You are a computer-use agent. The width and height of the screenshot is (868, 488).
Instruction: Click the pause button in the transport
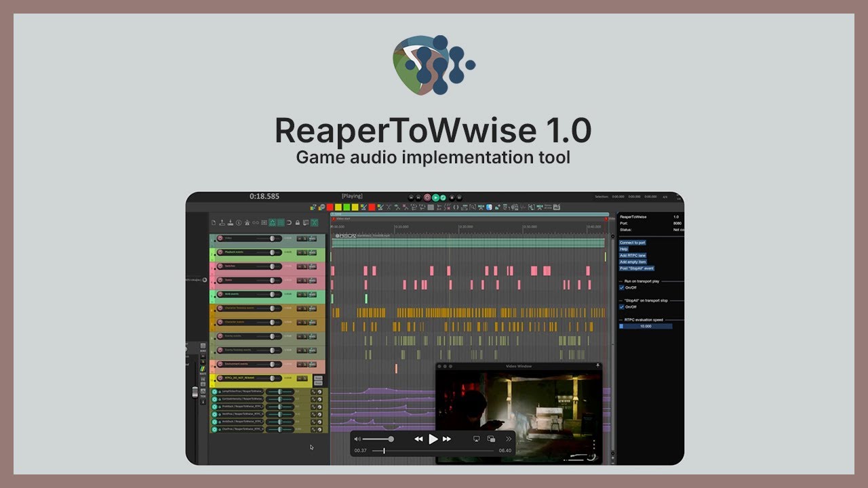[459, 197]
